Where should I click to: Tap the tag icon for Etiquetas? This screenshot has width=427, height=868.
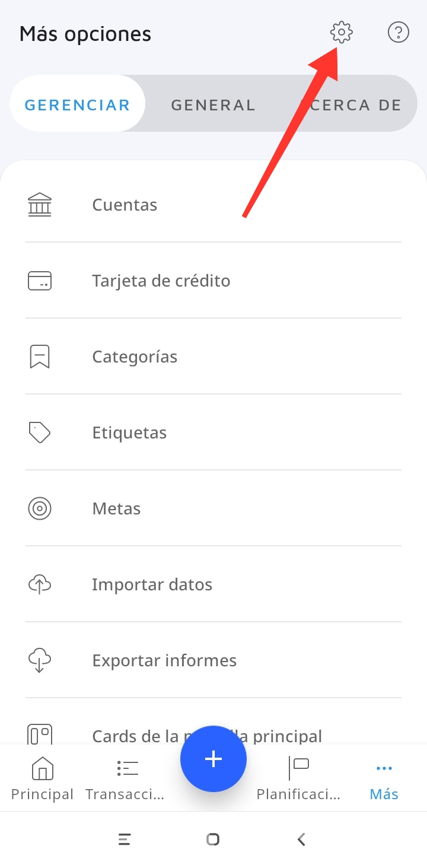pos(40,433)
